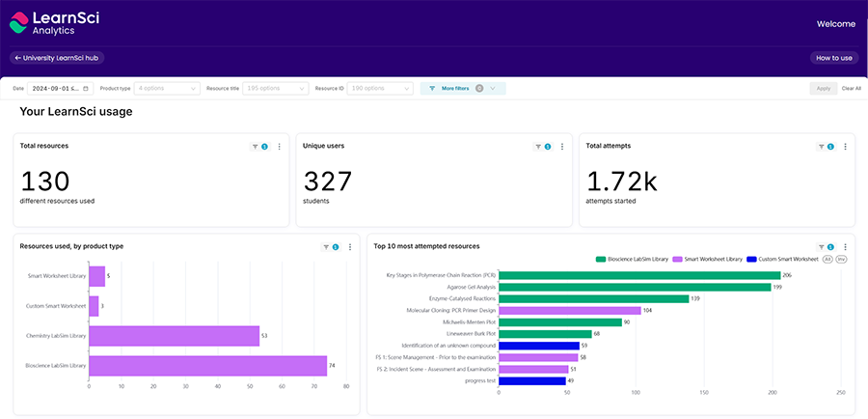Expand the More filters panel
Screen dimensions: 868x419
pyautogui.click(x=463, y=88)
